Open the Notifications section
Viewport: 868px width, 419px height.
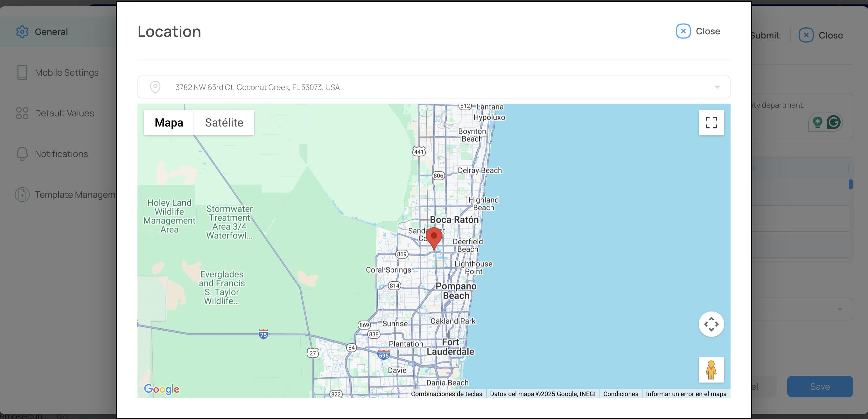point(58,154)
